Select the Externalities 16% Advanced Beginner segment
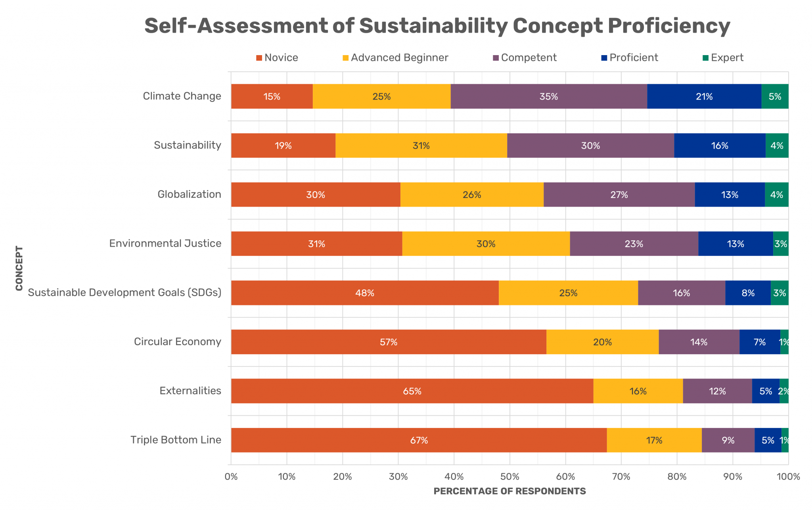Screen dimensions: 812x510 (638, 391)
